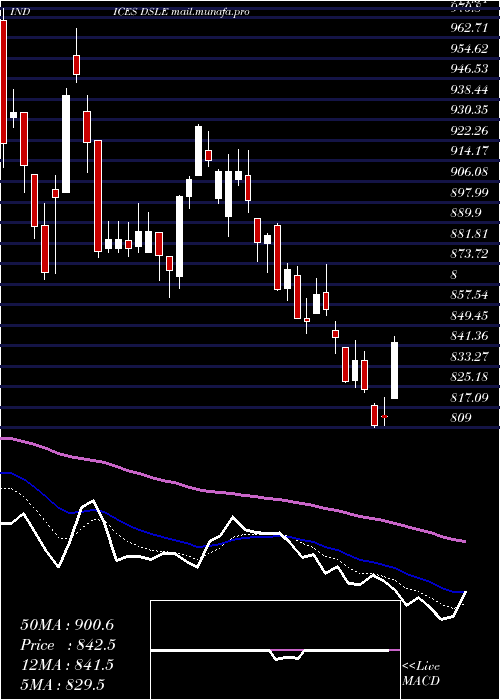Click the 833.27 price axis label
This screenshot has height=700, width=500.
pos(469,356)
